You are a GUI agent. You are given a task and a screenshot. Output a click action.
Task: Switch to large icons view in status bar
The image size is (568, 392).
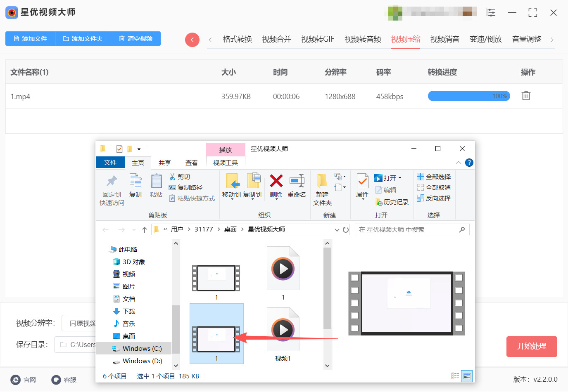point(467,376)
